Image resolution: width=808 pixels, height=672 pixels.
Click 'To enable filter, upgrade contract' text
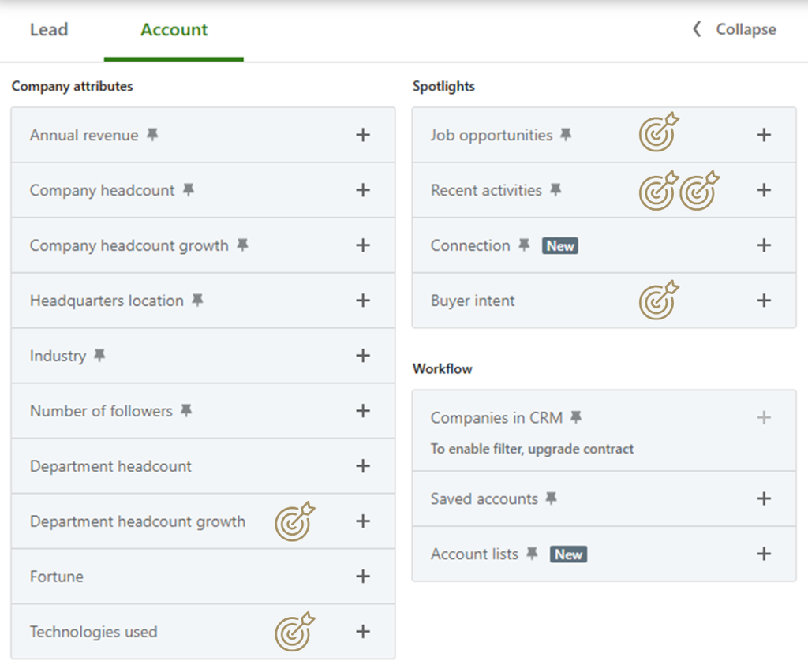[532, 449]
